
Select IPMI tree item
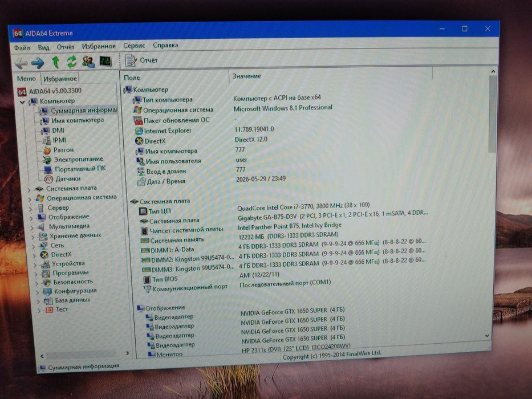click(55, 140)
